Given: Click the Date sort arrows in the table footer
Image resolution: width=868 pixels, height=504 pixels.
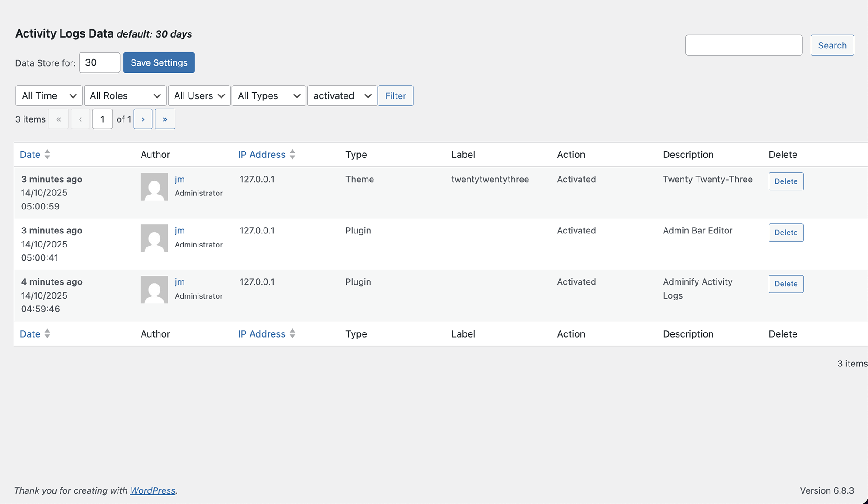Looking at the screenshot, I should click(47, 334).
